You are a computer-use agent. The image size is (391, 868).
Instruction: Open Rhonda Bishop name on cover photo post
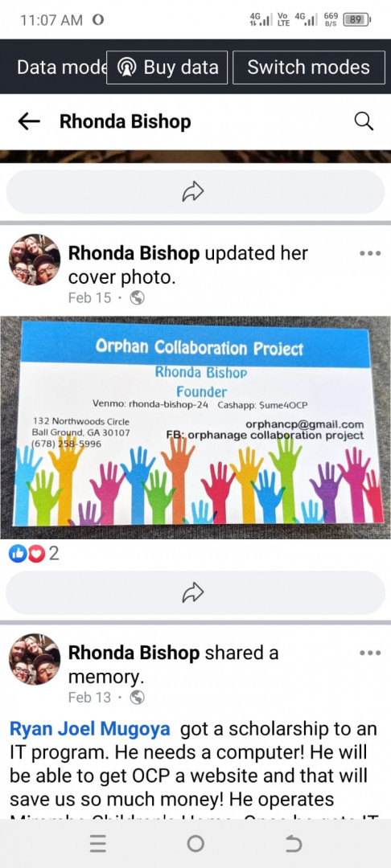click(134, 253)
